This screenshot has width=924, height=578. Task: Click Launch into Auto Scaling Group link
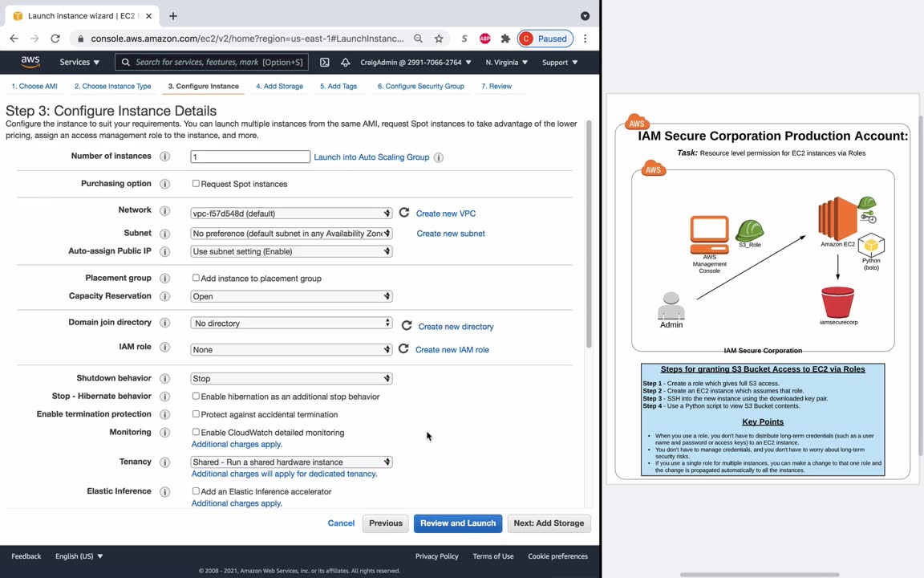371,157
